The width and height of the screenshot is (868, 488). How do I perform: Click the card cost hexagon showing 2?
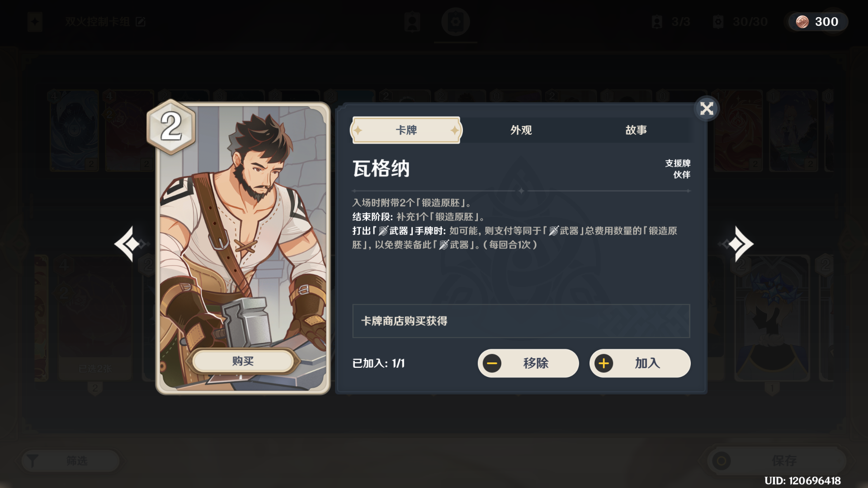coord(171,127)
